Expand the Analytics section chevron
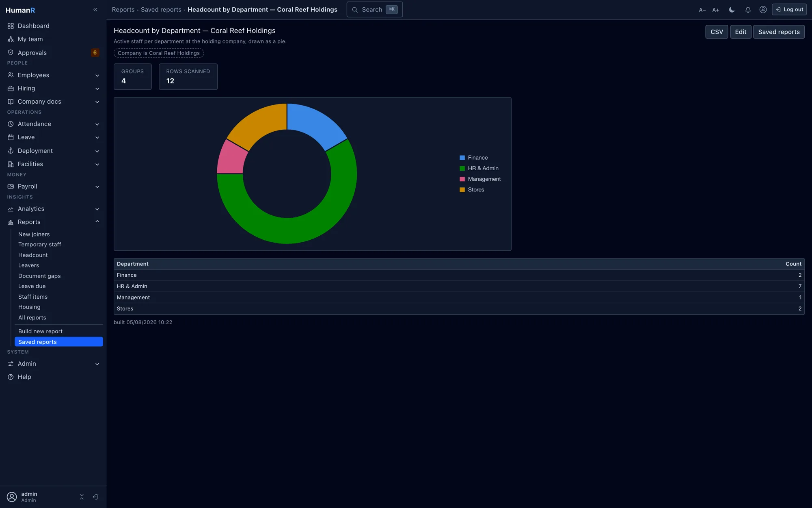 [x=97, y=209]
